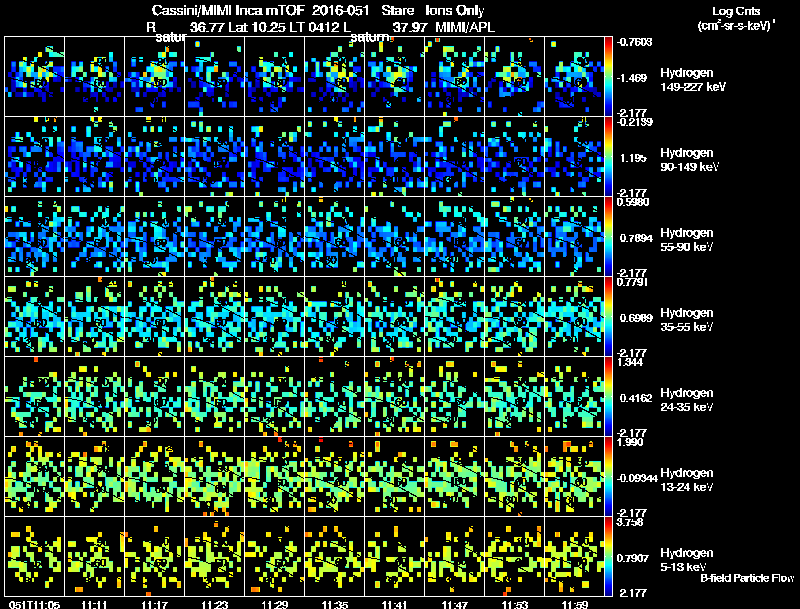This screenshot has width=800, height=609.
Task: Open the 90-149 keV image panel at 11:05
Action: coord(34,157)
